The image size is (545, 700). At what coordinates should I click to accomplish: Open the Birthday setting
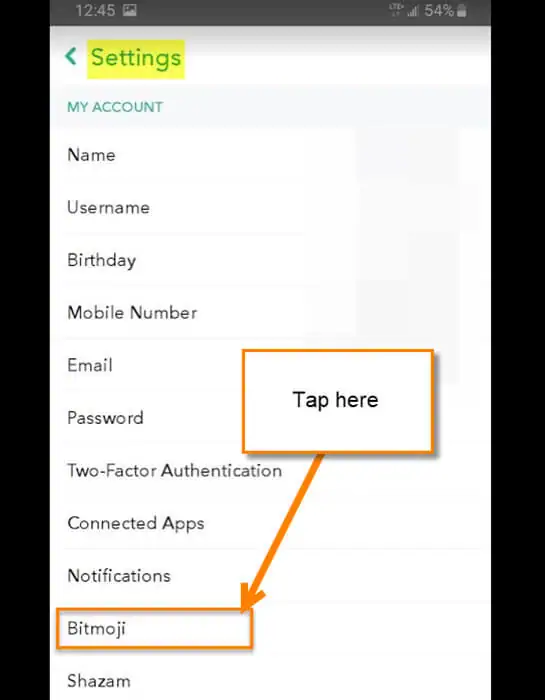pyautogui.click(x=270, y=260)
